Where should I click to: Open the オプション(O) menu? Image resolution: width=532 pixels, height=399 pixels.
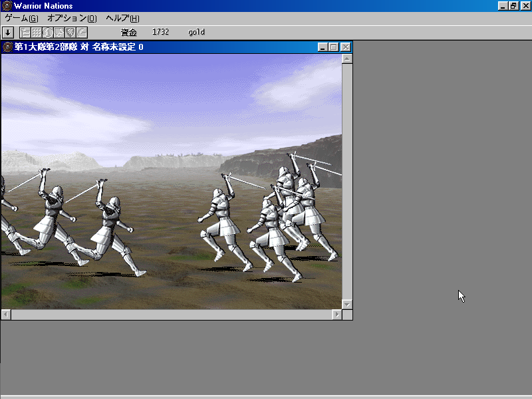tap(71, 18)
